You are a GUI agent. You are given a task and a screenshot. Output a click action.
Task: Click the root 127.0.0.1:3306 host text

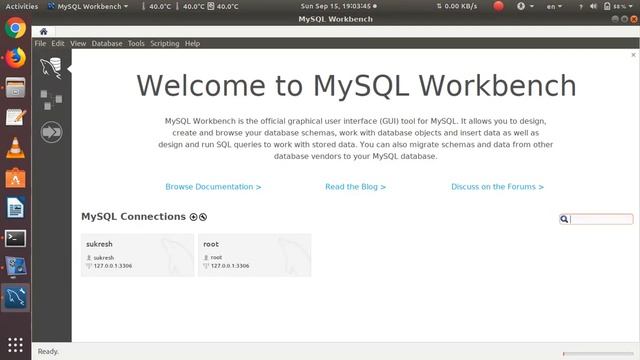pos(230,266)
